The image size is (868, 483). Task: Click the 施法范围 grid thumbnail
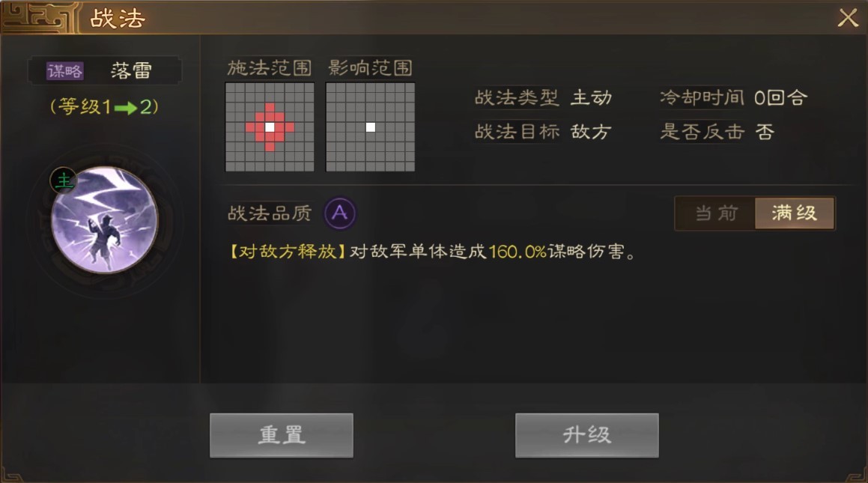pos(270,127)
